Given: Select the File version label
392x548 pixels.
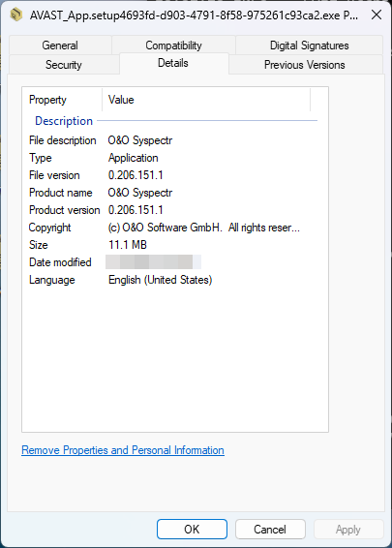Looking at the screenshot, I should pos(54,175).
